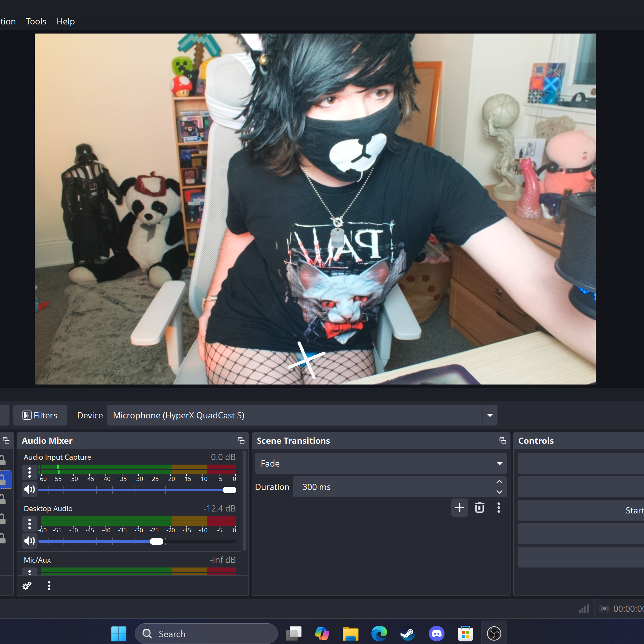Mute Desktop Audio speaker icon

pyautogui.click(x=30, y=541)
